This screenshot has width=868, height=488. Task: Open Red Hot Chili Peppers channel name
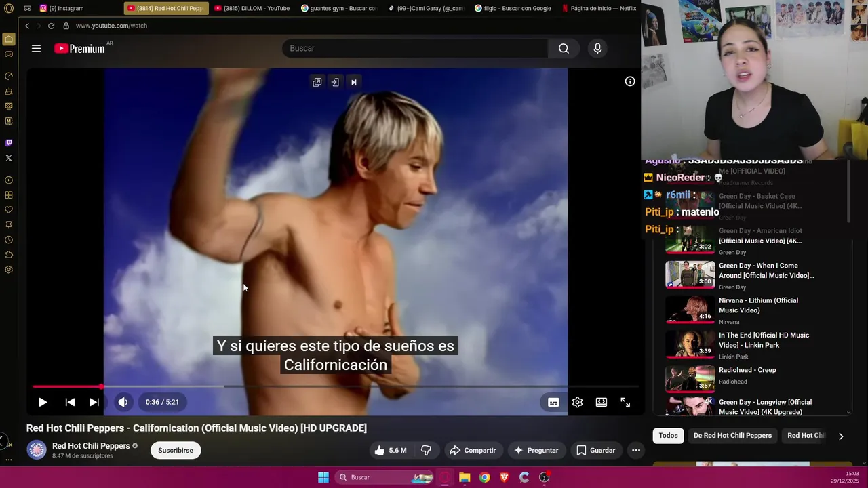[91, 446]
